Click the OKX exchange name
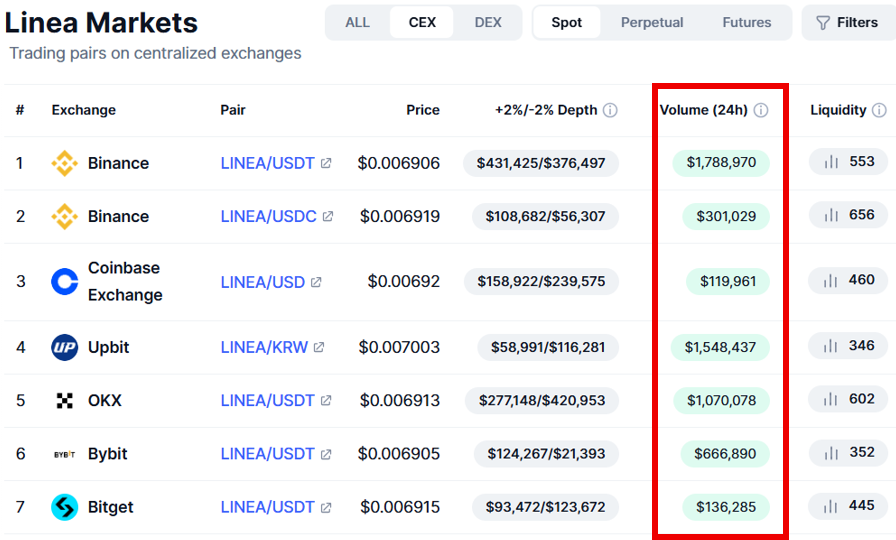Image resolution: width=896 pixels, height=540 pixels. click(x=105, y=401)
